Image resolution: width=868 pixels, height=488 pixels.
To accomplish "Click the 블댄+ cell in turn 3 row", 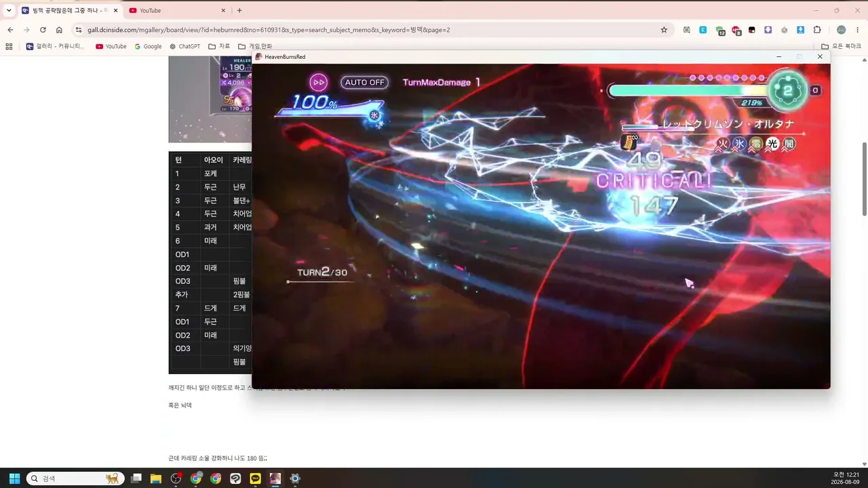I will [241, 201].
